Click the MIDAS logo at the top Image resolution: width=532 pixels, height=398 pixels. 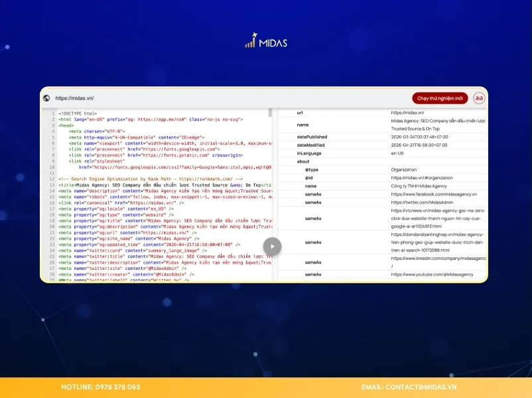pyautogui.click(x=265, y=41)
